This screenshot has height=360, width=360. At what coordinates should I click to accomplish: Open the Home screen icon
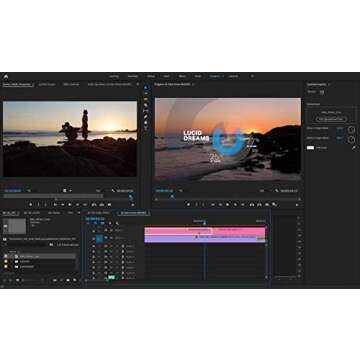6,76
